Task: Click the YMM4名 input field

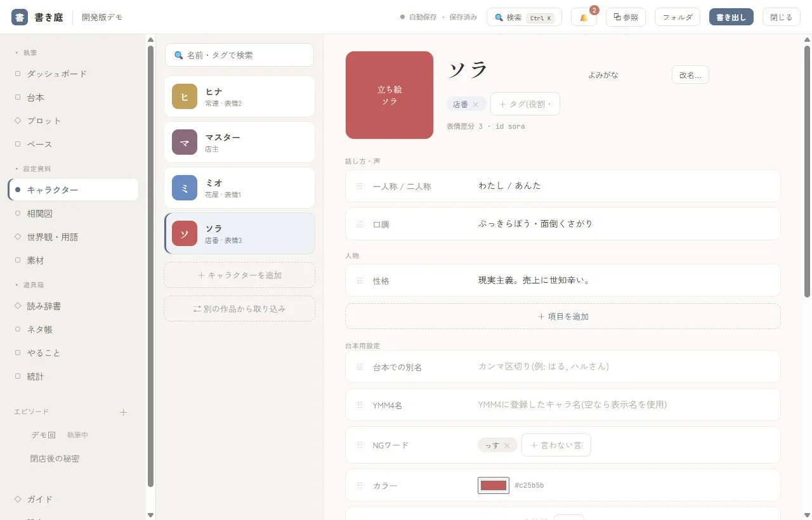Action: [624, 405]
